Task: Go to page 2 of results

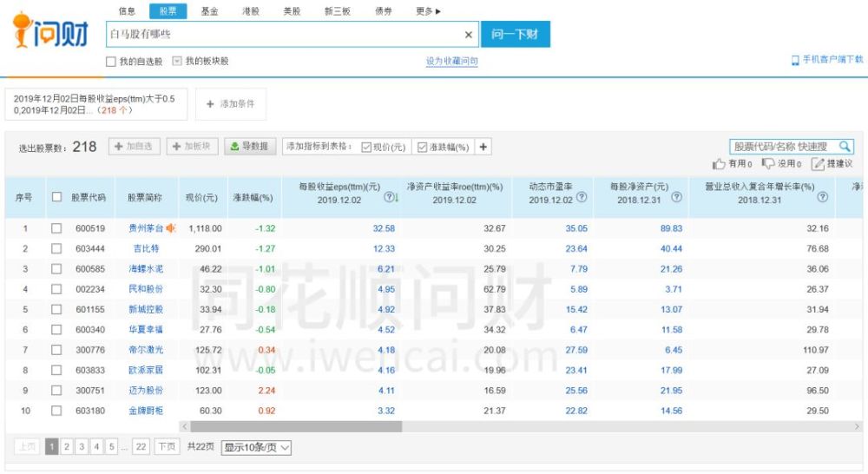Action: (x=67, y=446)
